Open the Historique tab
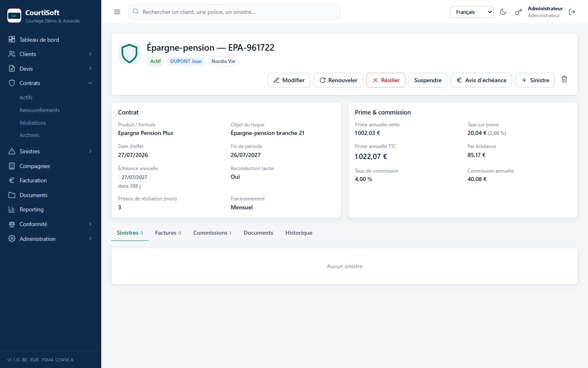This screenshot has height=368, width=588. click(299, 233)
